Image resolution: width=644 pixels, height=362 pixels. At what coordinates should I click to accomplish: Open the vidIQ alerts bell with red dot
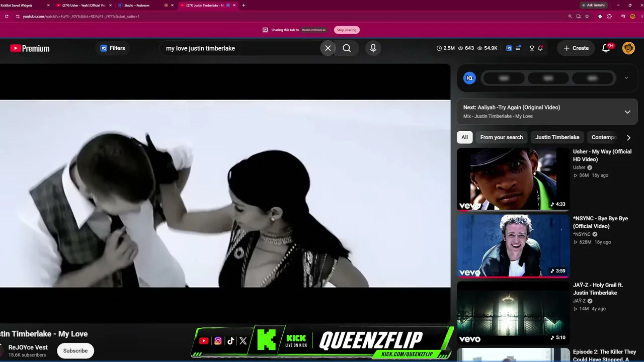[540, 48]
